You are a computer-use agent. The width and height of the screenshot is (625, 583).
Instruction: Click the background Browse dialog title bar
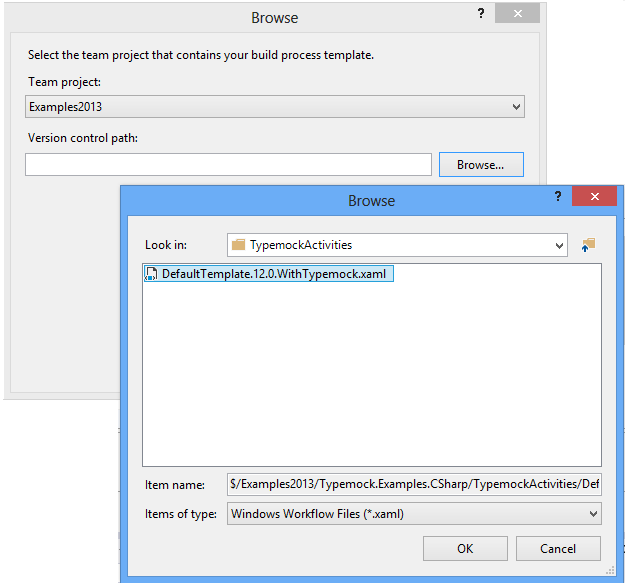point(273,17)
